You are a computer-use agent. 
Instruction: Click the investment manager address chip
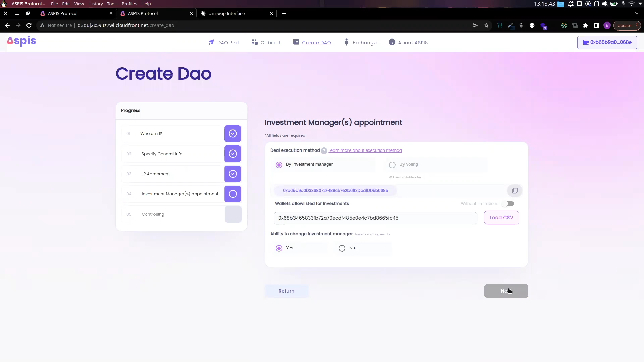335,191
